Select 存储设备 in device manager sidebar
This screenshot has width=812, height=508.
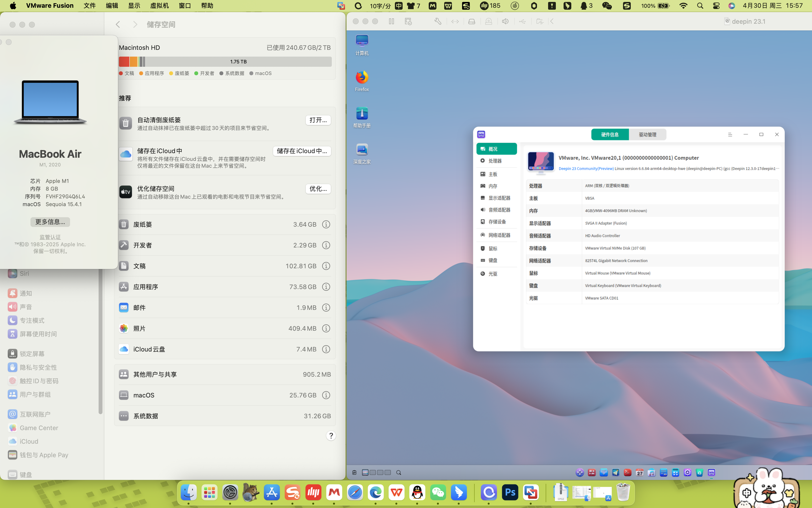(496, 222)
